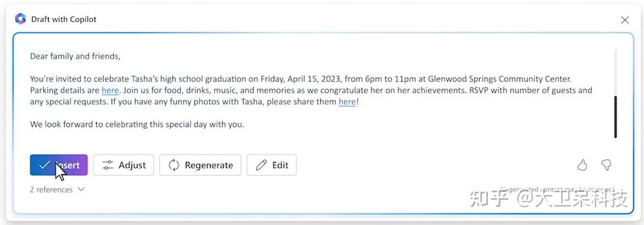Give the draft a thumbs up
644x225 pixels.
[x=582, y=165]
